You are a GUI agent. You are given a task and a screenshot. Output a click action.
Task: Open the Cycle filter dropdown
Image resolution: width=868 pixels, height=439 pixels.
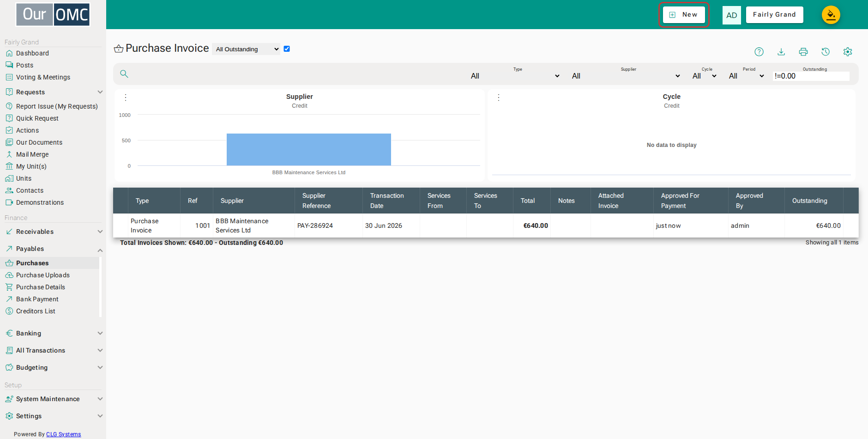705,76
